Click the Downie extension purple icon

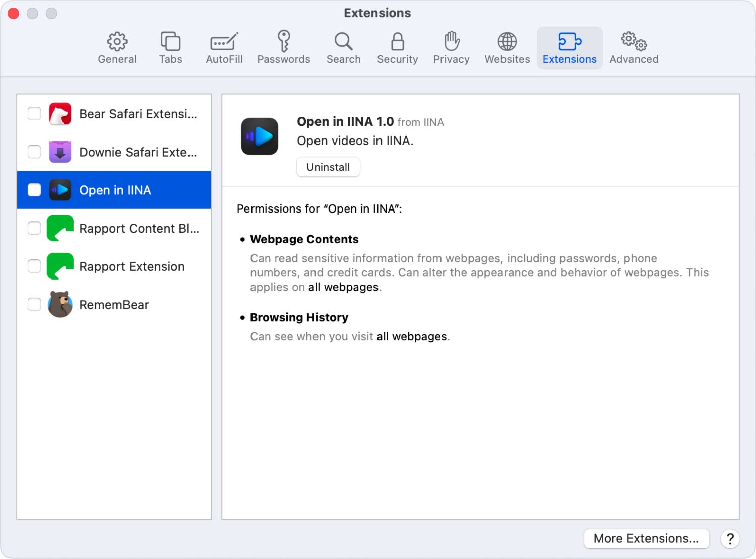60,152
